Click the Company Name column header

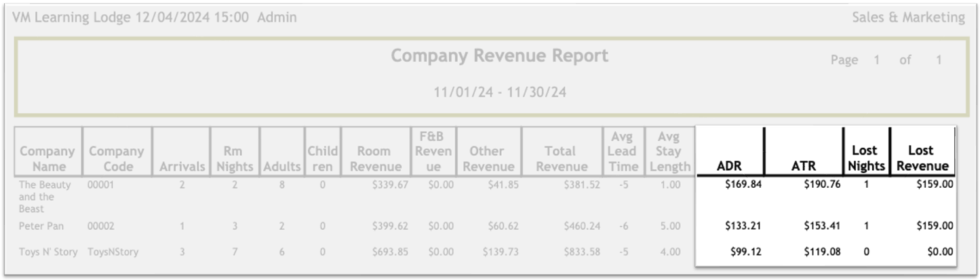pos(47,158)
